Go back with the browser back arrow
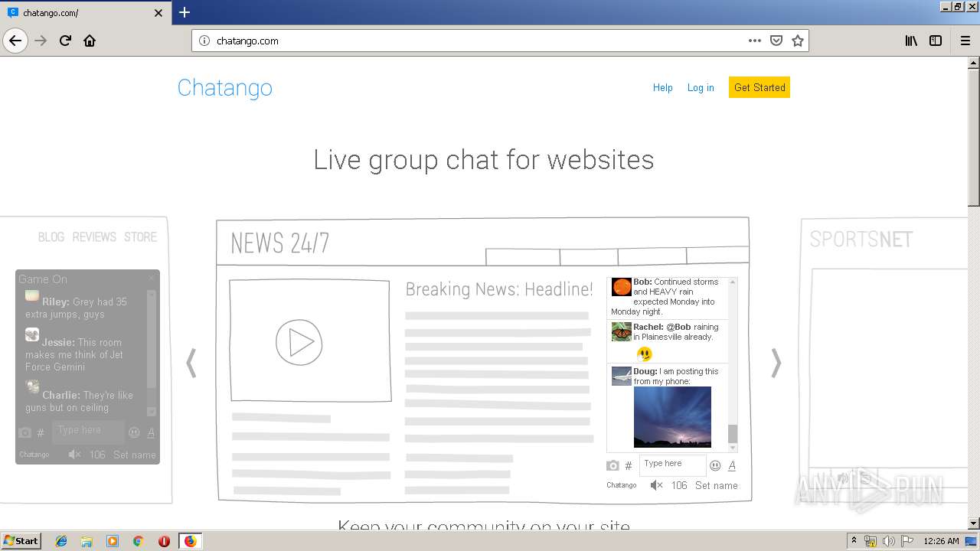The width and height of the screenshot is (980, 551). 15,41
